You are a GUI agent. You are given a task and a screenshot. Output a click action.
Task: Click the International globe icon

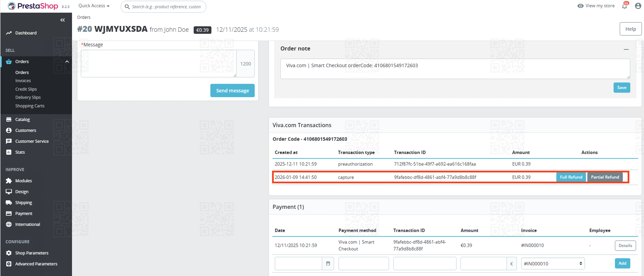coord(9,224)
